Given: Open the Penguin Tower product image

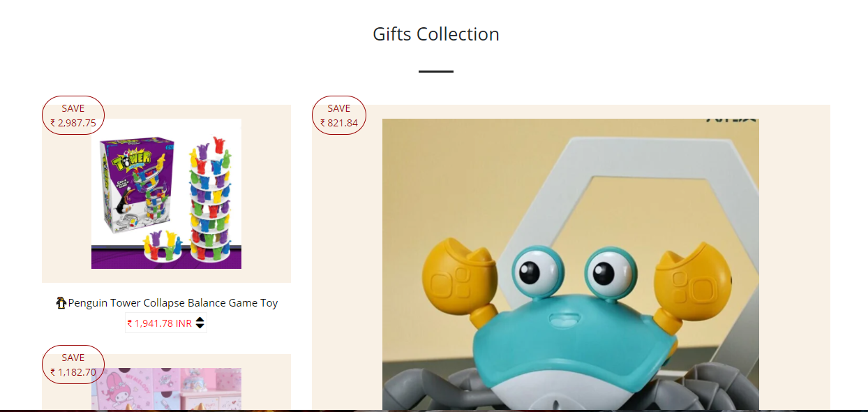Looking at the screenshot, I should coord(166,193).
